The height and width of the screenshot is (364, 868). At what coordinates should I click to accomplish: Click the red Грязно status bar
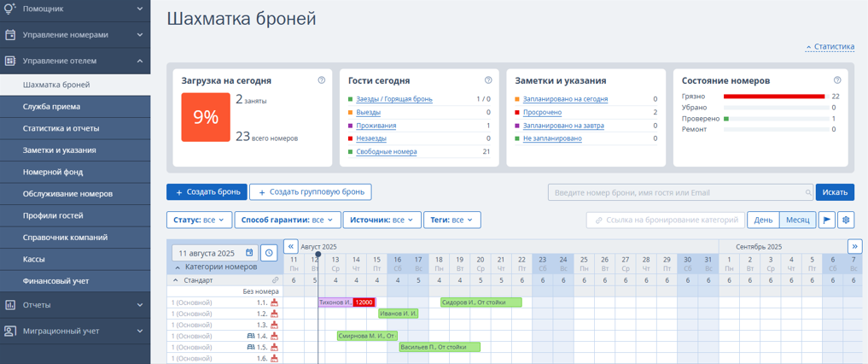coord(774,97)
